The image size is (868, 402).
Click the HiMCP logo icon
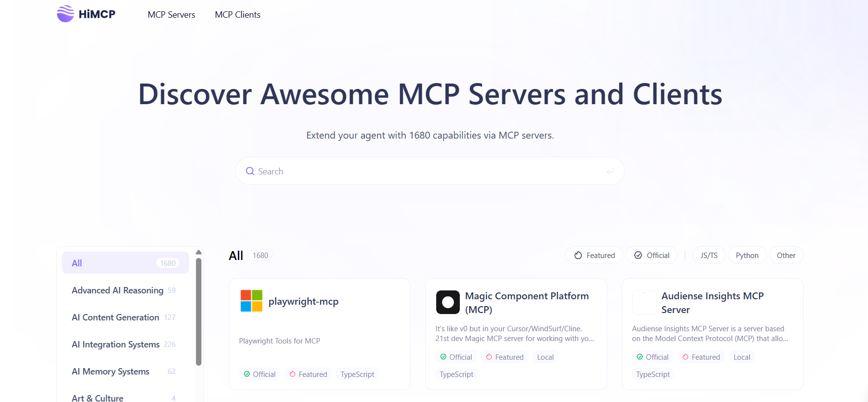point(65,14)
